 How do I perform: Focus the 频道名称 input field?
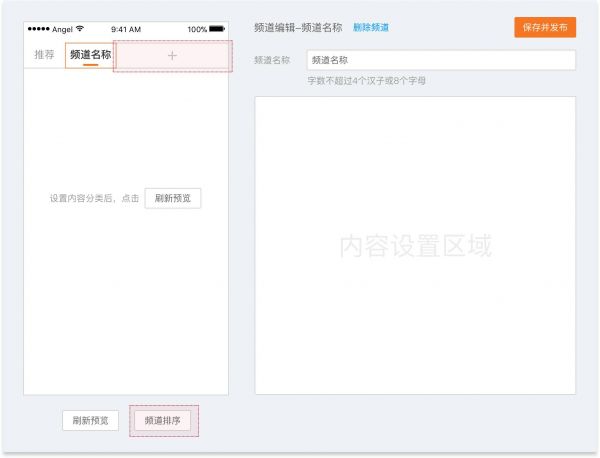[x=441, y=60]
